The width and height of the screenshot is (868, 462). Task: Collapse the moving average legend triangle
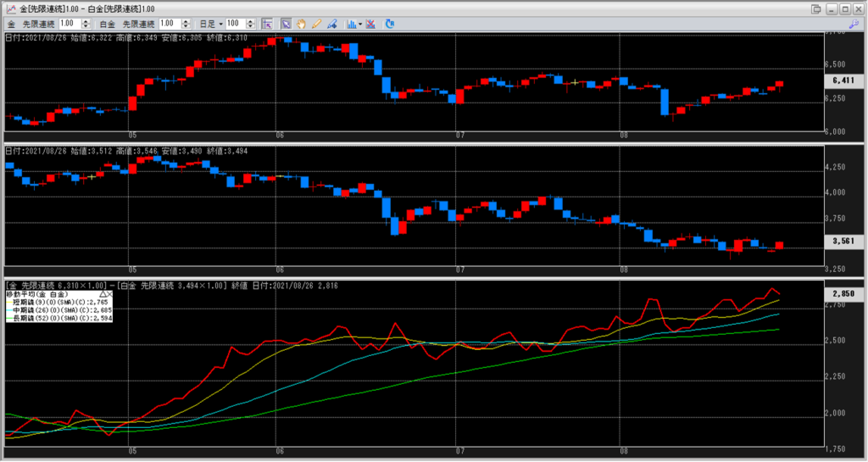(103, 292)
